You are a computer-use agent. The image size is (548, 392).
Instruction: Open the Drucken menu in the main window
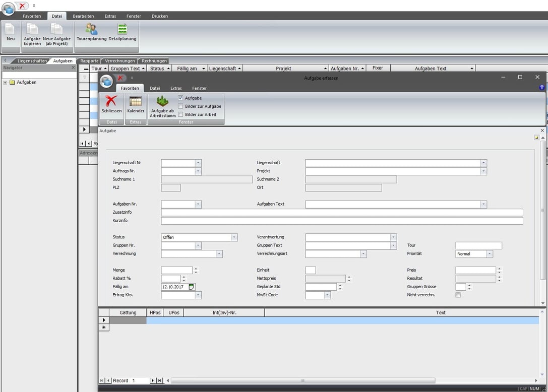160,16
